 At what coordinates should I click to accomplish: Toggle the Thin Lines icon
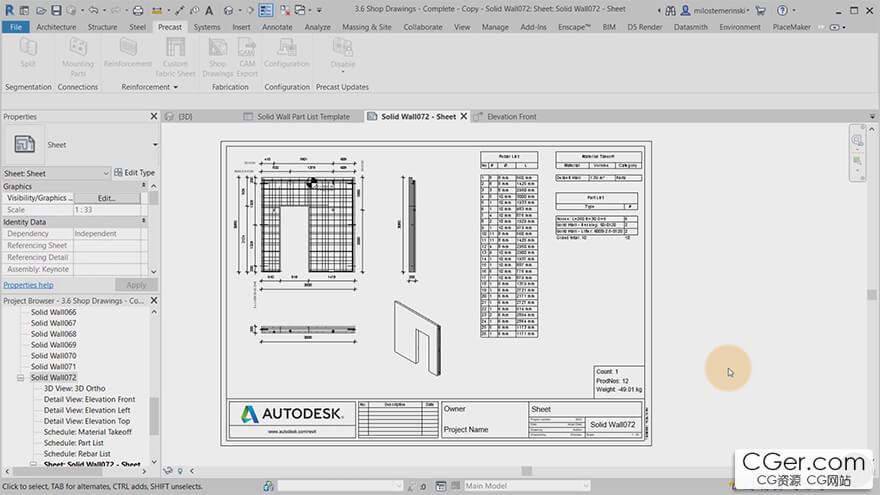click(x=265, y=10)
